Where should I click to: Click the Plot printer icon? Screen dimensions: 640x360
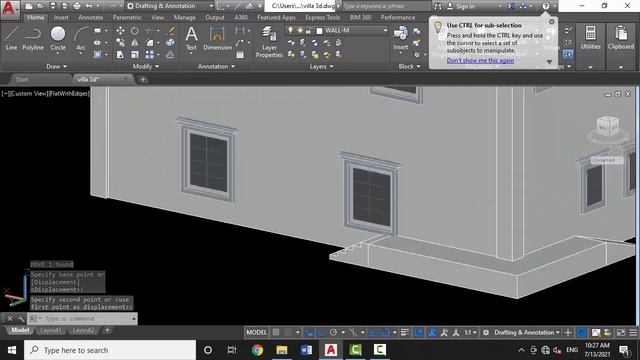coord(77,6)
